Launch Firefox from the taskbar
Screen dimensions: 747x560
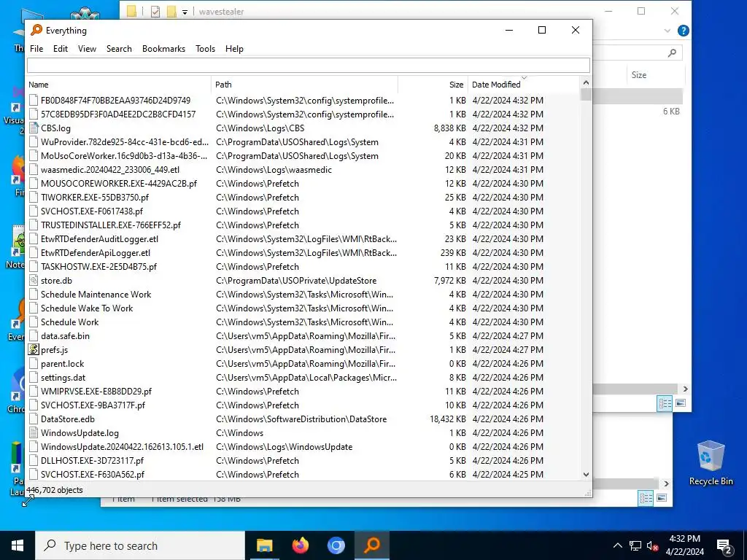tap(300, 545)
